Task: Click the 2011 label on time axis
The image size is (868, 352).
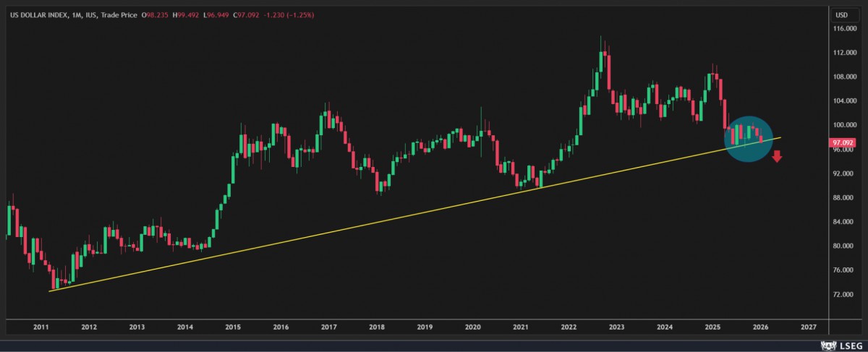Action: 41,327
